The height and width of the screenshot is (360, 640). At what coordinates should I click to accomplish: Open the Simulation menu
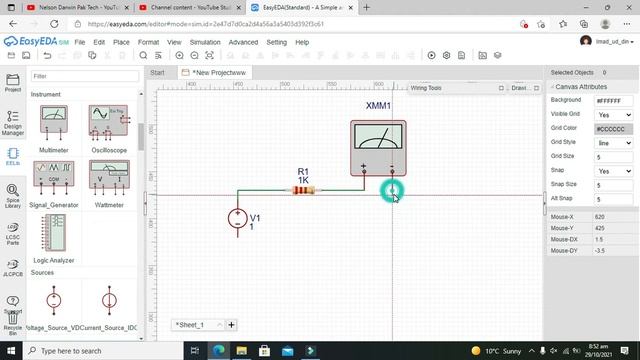click(x=205, y=42)
